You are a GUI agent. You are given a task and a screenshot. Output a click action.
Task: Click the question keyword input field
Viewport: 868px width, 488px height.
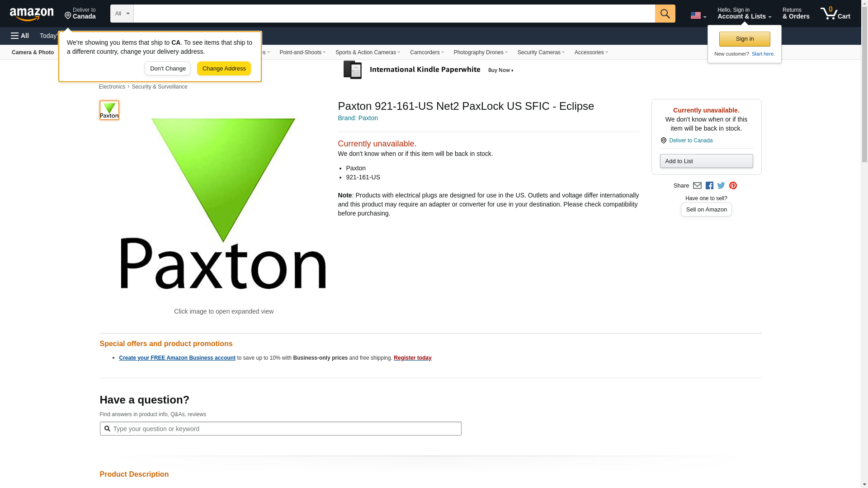point(280,429)
